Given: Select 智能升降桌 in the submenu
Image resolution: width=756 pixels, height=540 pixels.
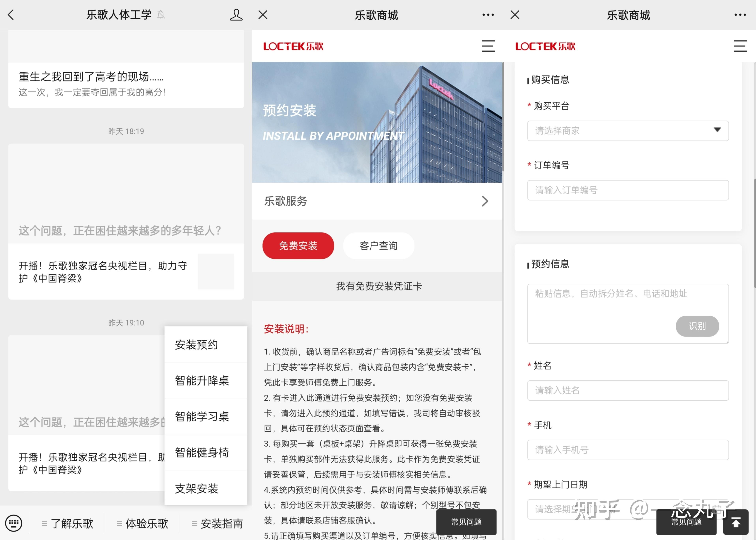Looking at the screenshot, I should tap(201, 381).
